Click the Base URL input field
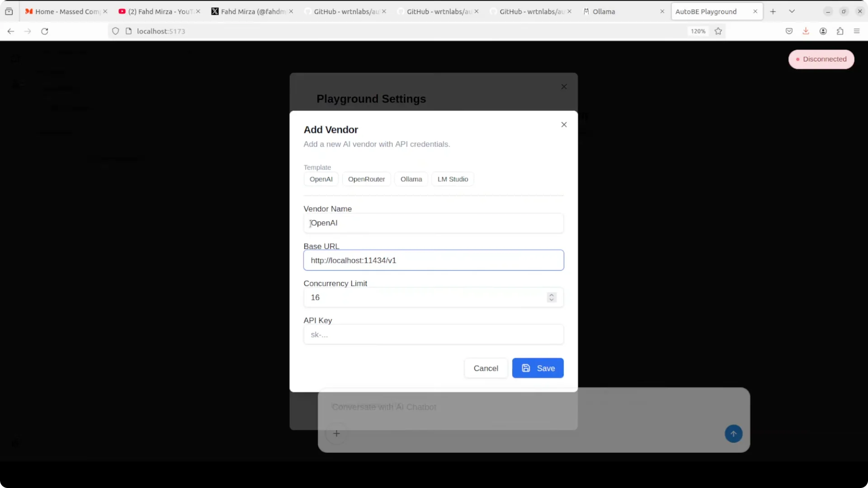 (434, 260)
